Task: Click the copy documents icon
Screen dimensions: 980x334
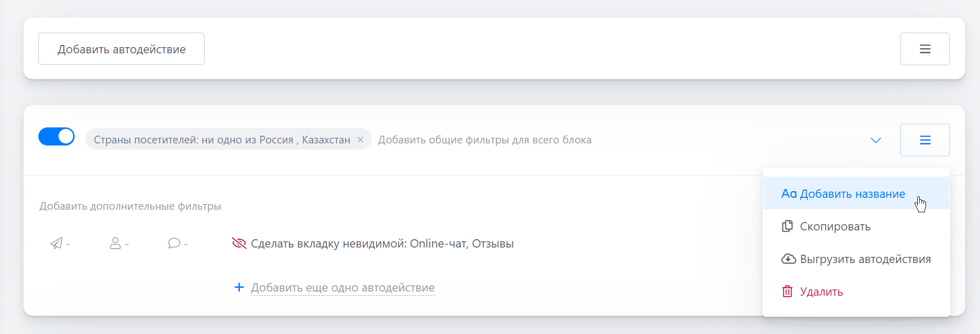Action: (787, 226)
